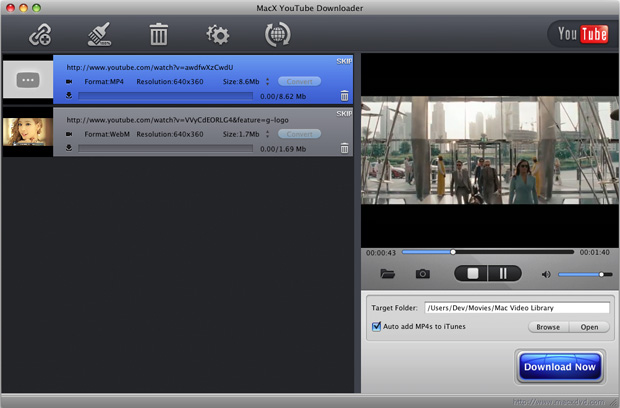Take a snapshot with the camera icon
The width and height of the screenshot is (620, 408).
423,274
